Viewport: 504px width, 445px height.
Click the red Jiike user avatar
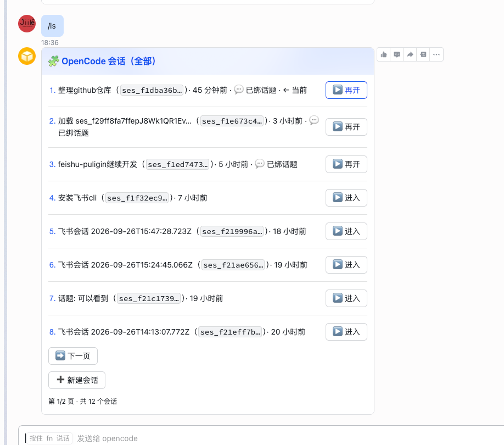point(27,24)
